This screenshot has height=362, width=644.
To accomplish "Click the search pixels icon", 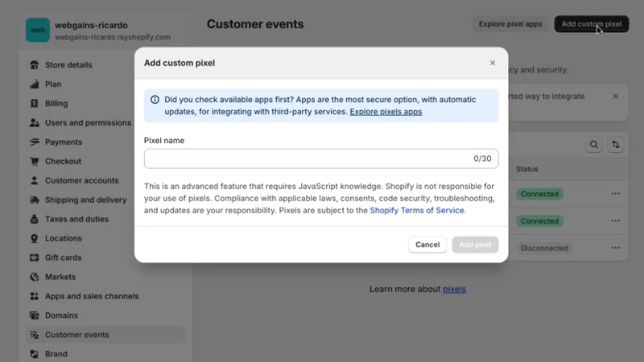I will (x=594, y=145).
